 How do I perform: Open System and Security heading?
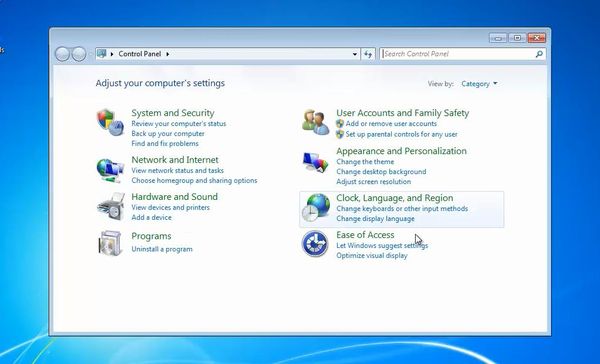click(173, 113)
